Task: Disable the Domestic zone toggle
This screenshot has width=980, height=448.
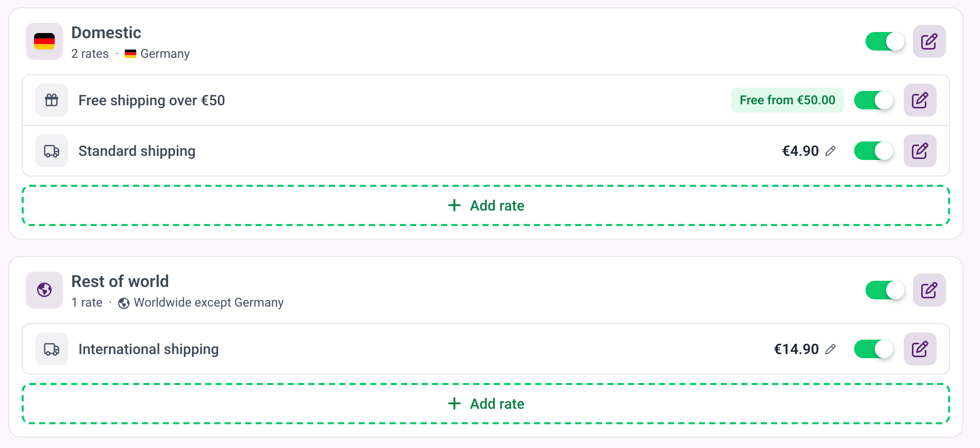Action: (885, 41)
